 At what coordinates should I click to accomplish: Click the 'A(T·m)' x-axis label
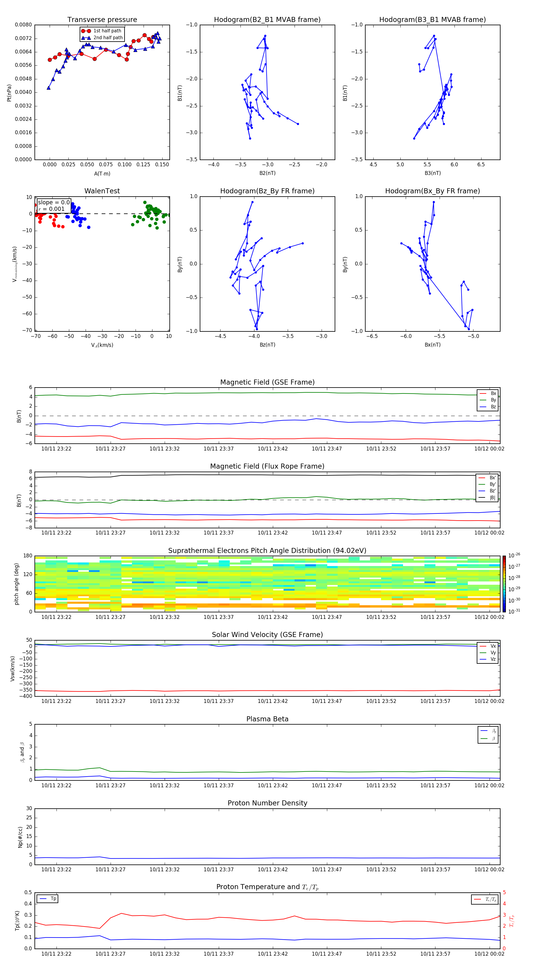pos(102,173)
